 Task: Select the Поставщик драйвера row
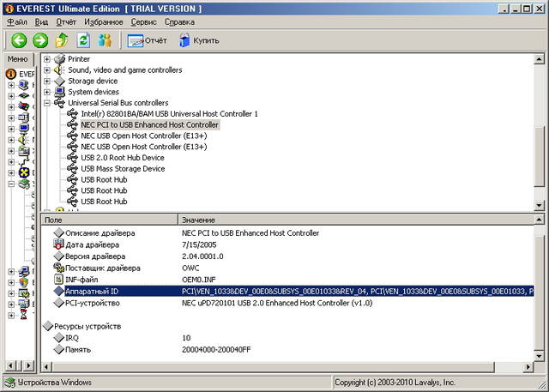coord(287,268)
